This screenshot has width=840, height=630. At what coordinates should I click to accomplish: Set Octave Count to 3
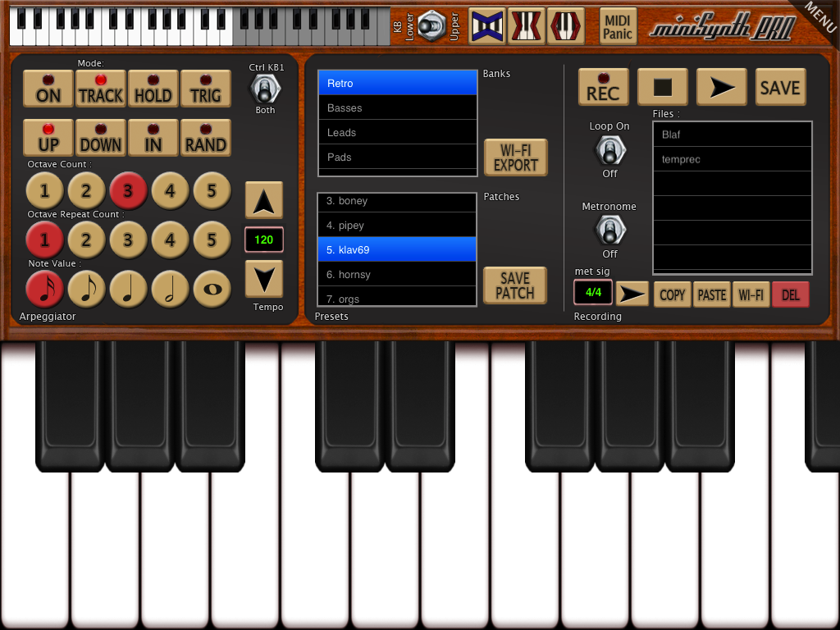129,190
